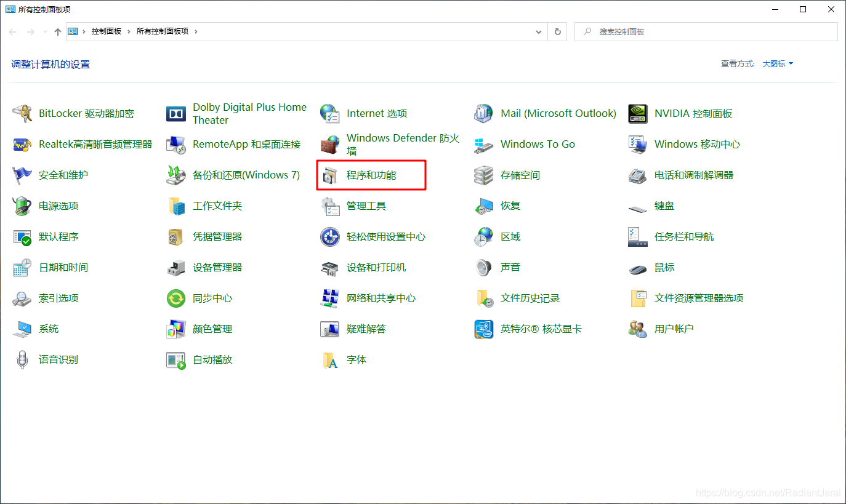Image resolution: width=846 pixels, height=504 pixels.
Task: Expand chevron after 控制面板 in breadcrumb
Action: coord(129,31)
